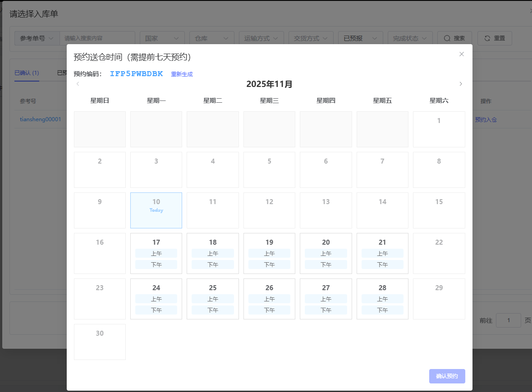532x392 pixels.
Task: Select 上午 slot on November 17
Action: (x=156, y=253)
